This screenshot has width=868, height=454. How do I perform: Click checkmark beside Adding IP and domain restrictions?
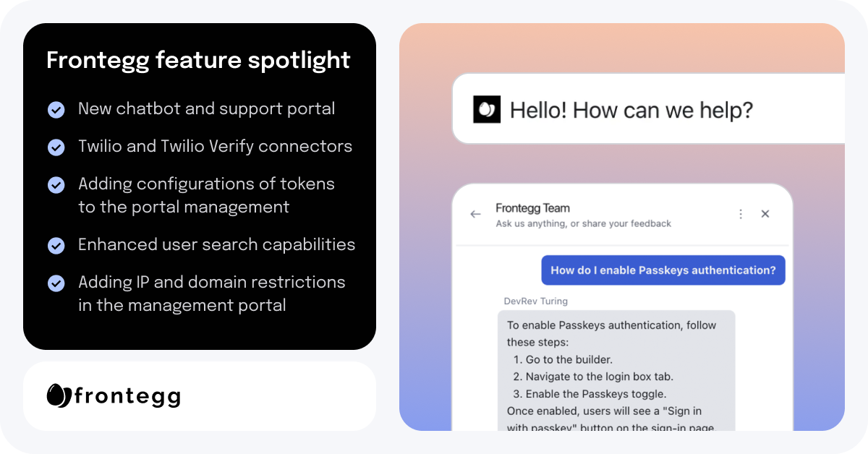point(56,283)
